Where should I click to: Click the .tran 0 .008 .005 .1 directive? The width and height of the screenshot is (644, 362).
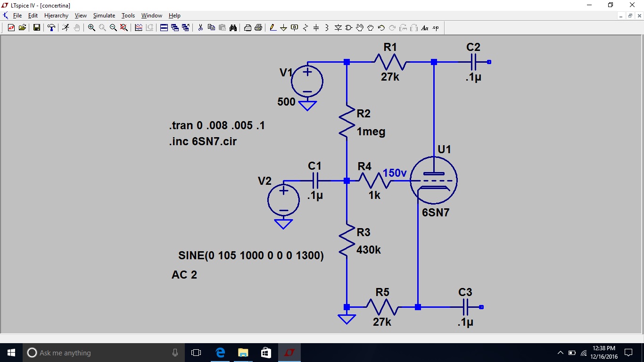point(217,126)
